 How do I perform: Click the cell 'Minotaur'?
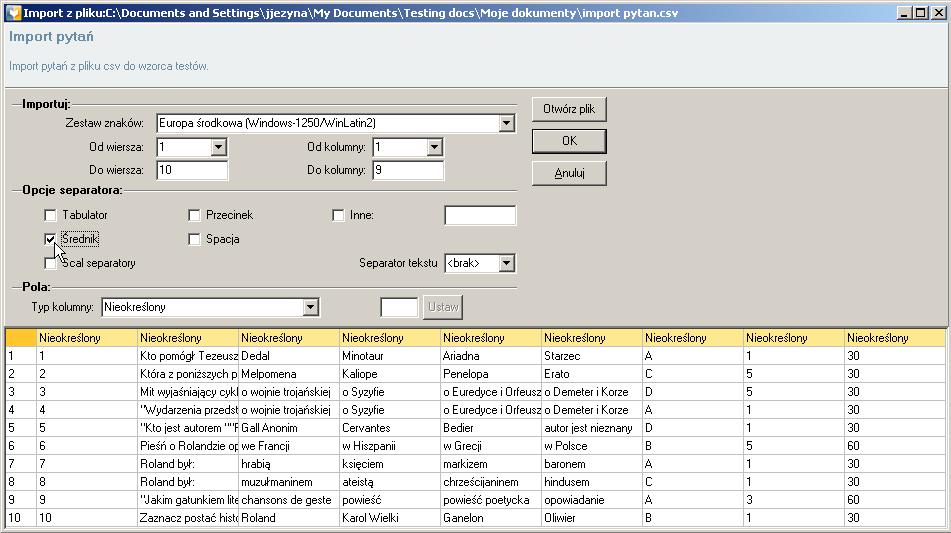click(390, 356)
